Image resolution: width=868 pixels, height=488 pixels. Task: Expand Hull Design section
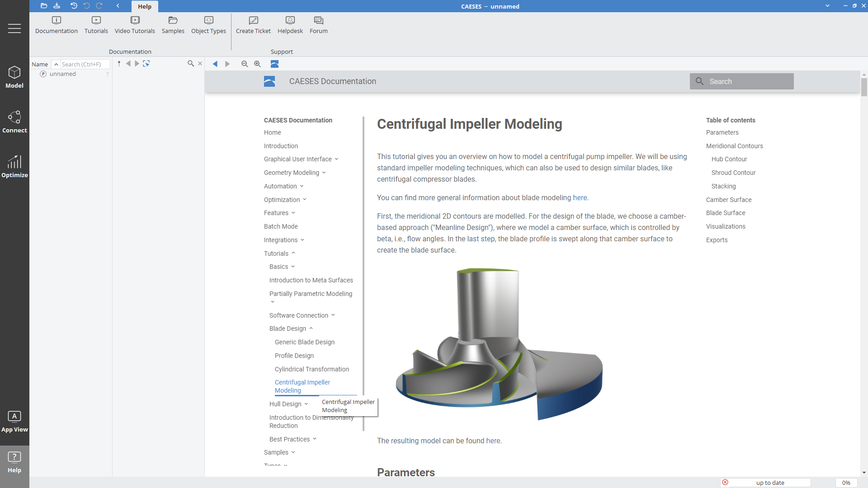click(306, 404)
